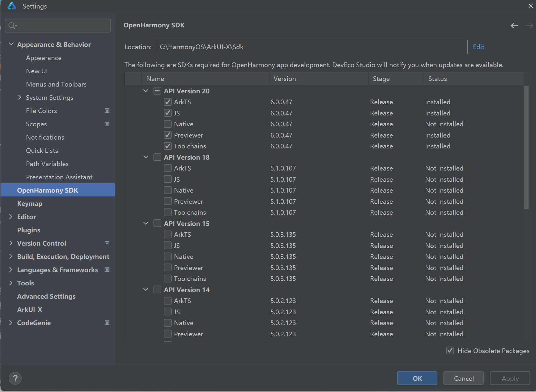Toggle Hide Obsolete Packages checkbox
This screenshot has height=392, width=536.
(x=450, y=351)
